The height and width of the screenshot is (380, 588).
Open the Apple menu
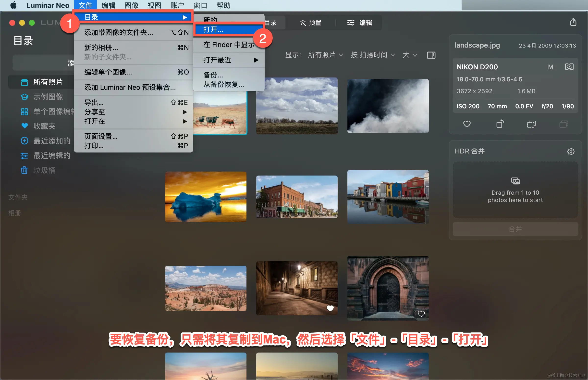coord(13,5)
